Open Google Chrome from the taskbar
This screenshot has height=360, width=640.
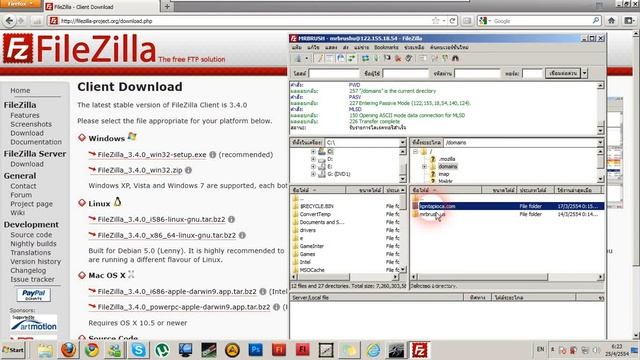click(92, 350)
